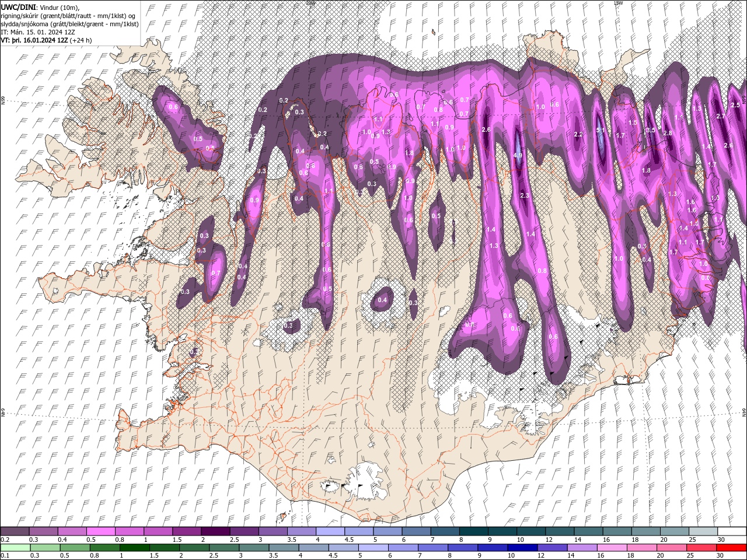Click the 5.1 precipitation value on the map

pos(601,131)
